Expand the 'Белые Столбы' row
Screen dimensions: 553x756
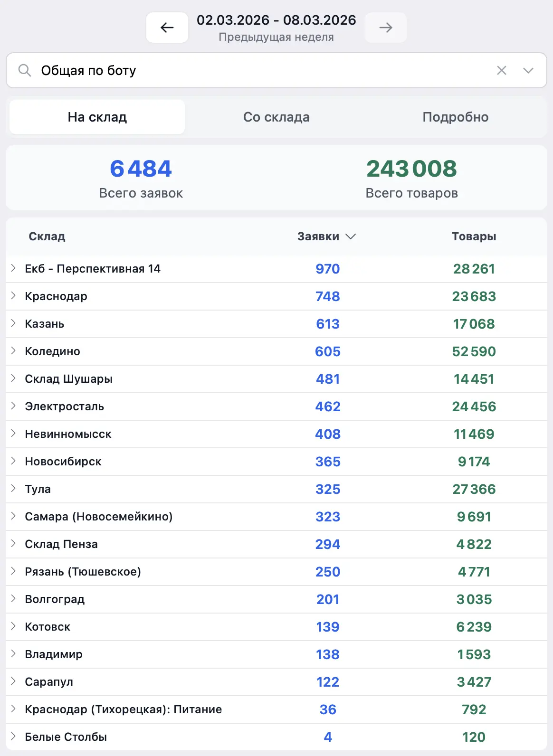point(13,737)
